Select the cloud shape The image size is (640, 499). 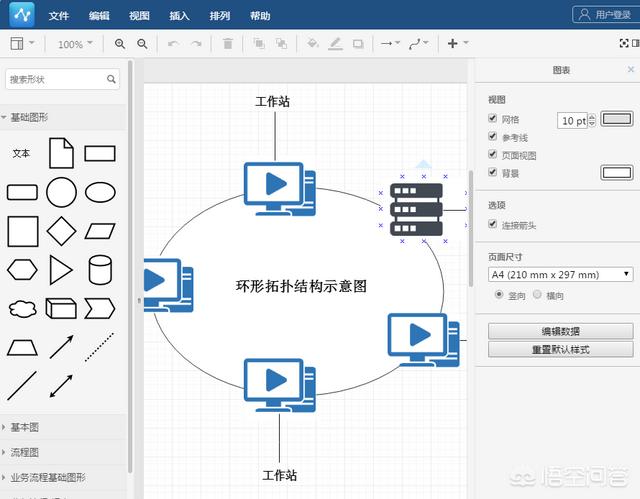point(22,309)
